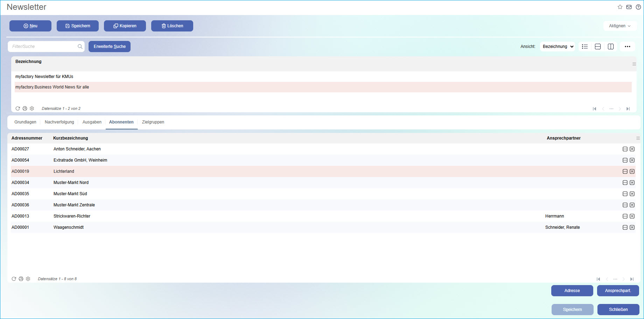This screenshot has width=644, height=319.
Task: Open the Nachverfolgung tab
Action: click(x=59, y=122)
